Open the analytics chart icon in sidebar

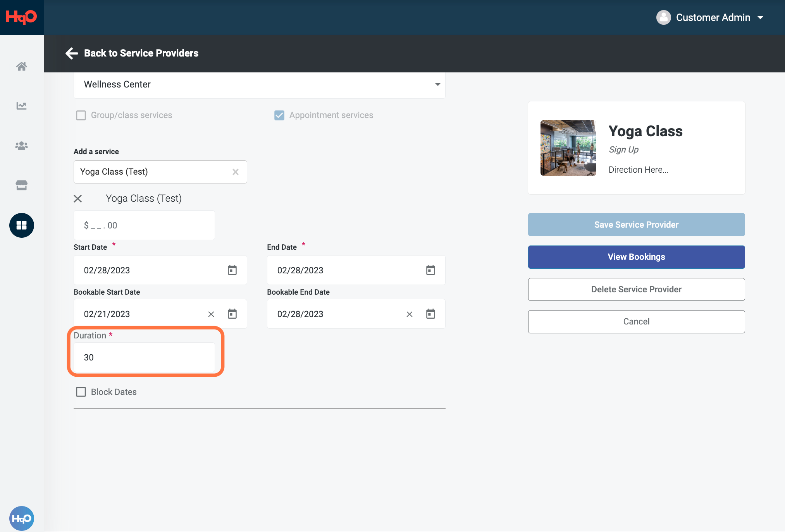[21, 106]
